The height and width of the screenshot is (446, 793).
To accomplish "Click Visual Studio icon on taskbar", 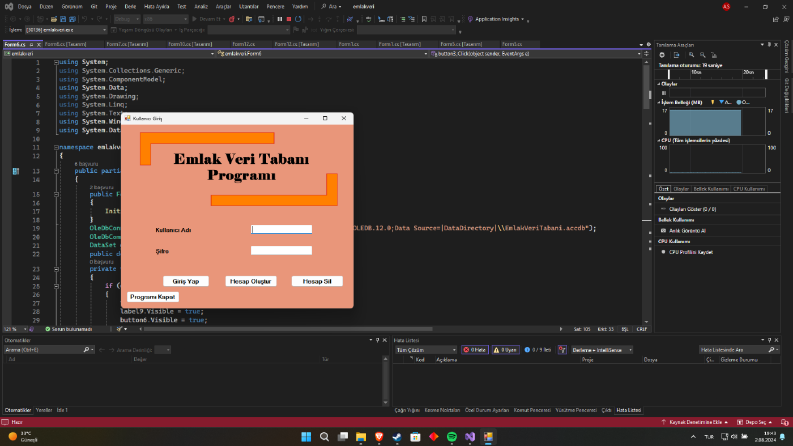I will coord(470,437).
